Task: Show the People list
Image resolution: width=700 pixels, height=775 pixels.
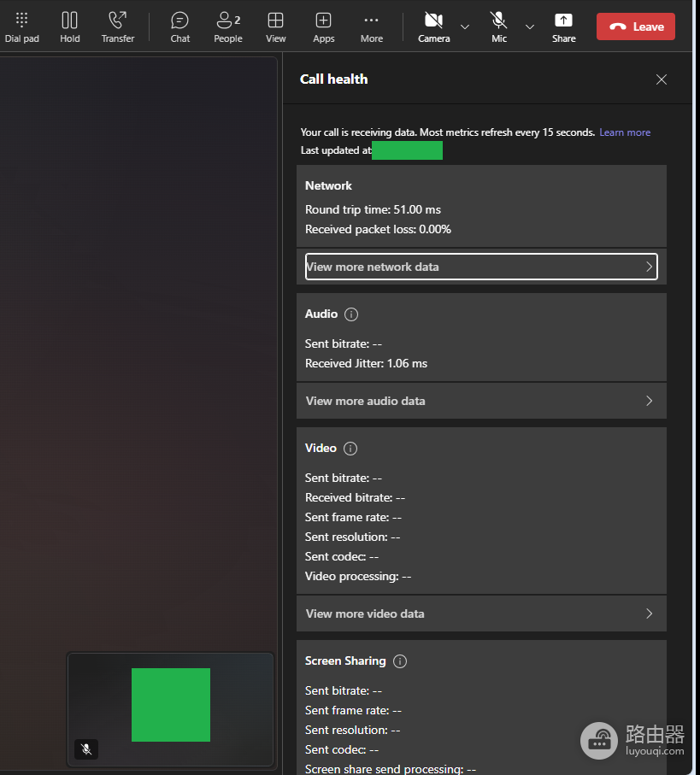Action: (x=228, y=27)
